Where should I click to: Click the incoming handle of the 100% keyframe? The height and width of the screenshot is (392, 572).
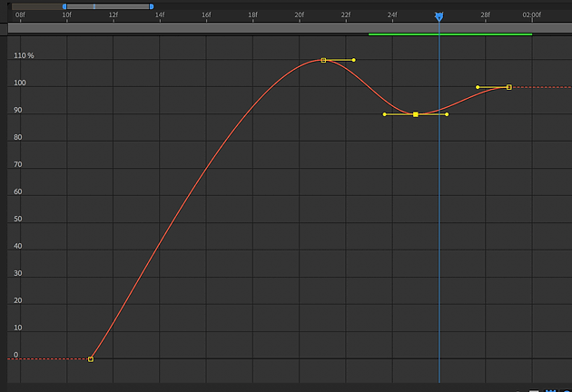[478, 87]
